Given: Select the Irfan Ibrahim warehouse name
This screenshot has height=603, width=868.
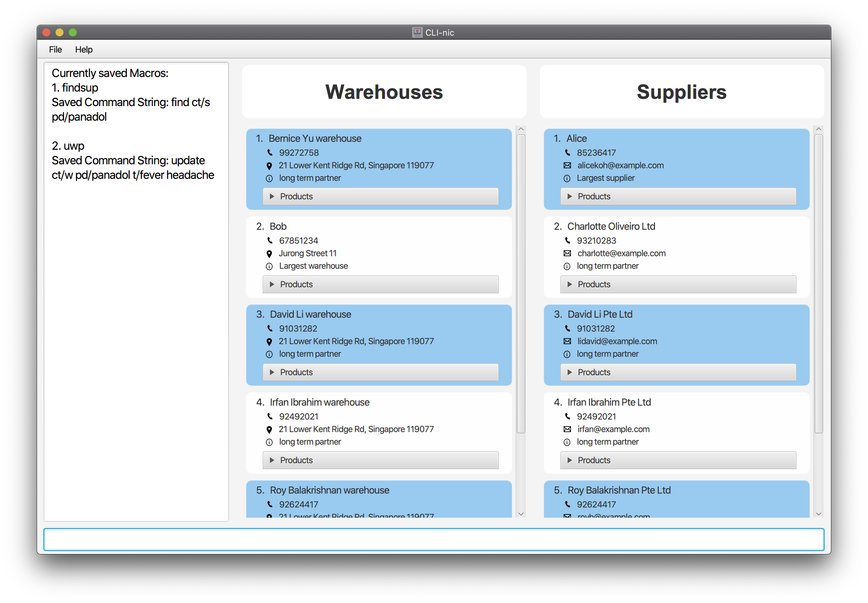Looking at the screenshot, I should pyautogui.click(x=320, y=403).
